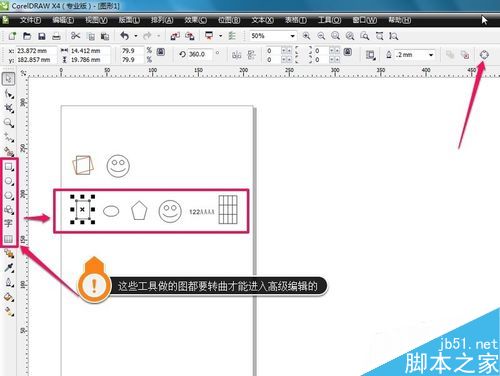Click Convert to Curves icon
The width and height of the screenshot is (500, 376).
coord(484,54)
